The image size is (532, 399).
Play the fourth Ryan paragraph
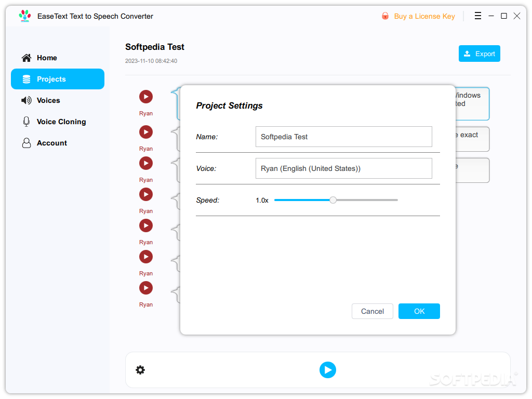(146, 194)
